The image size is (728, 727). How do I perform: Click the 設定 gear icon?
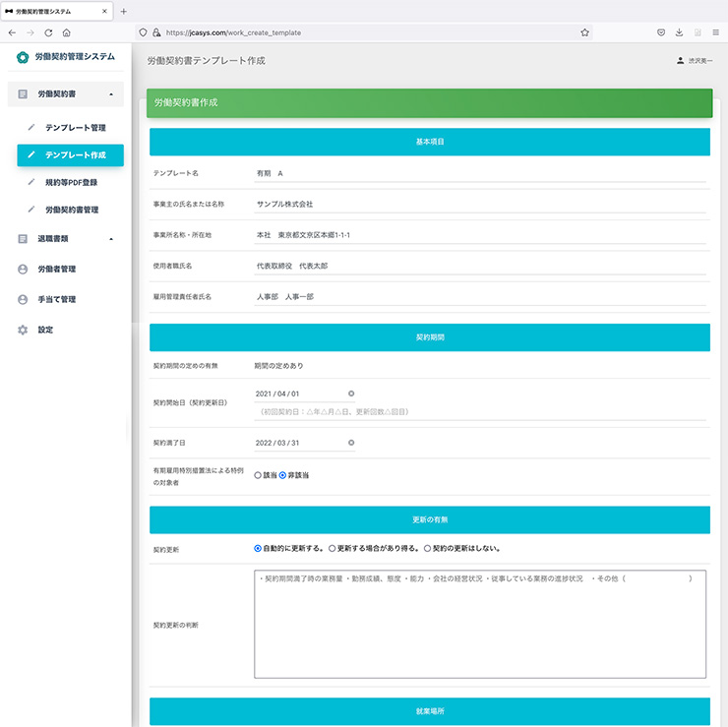23,330
